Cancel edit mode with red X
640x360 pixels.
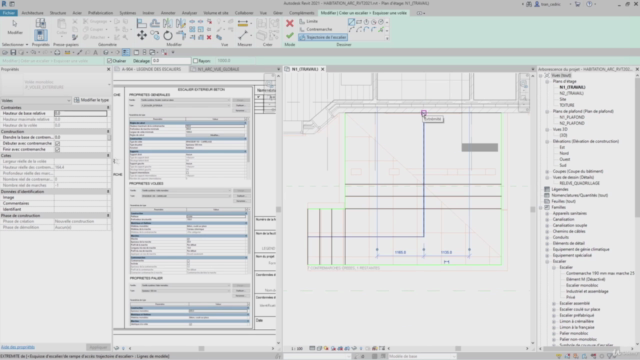point(290,23)
